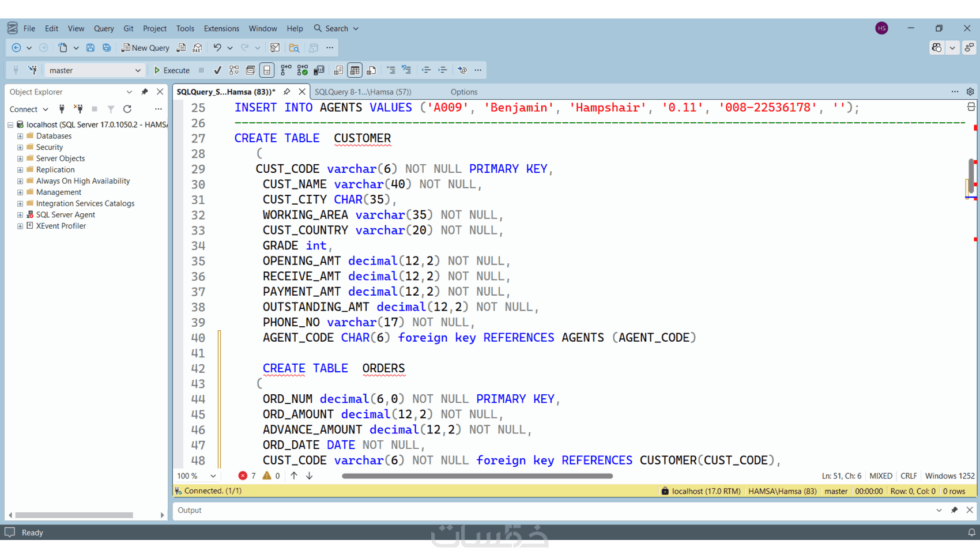Pin the Output panel
980x559 pixels.
coord(954,510)
